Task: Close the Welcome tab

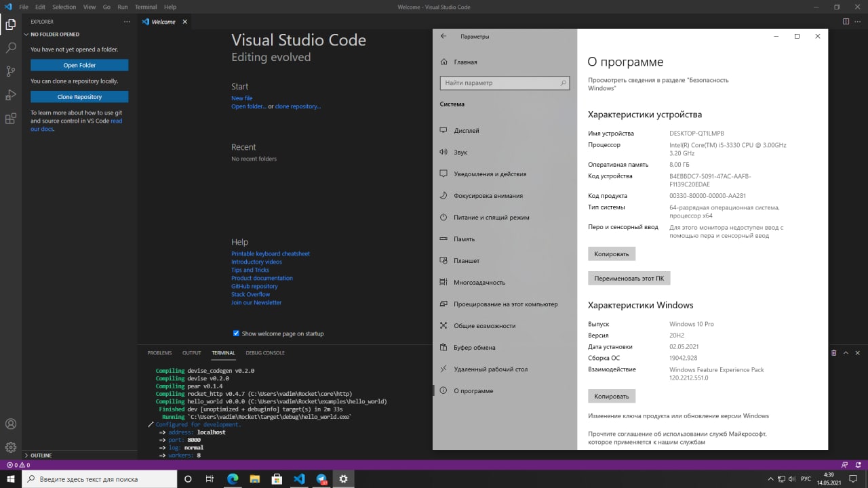Action: tap(184, 22)
